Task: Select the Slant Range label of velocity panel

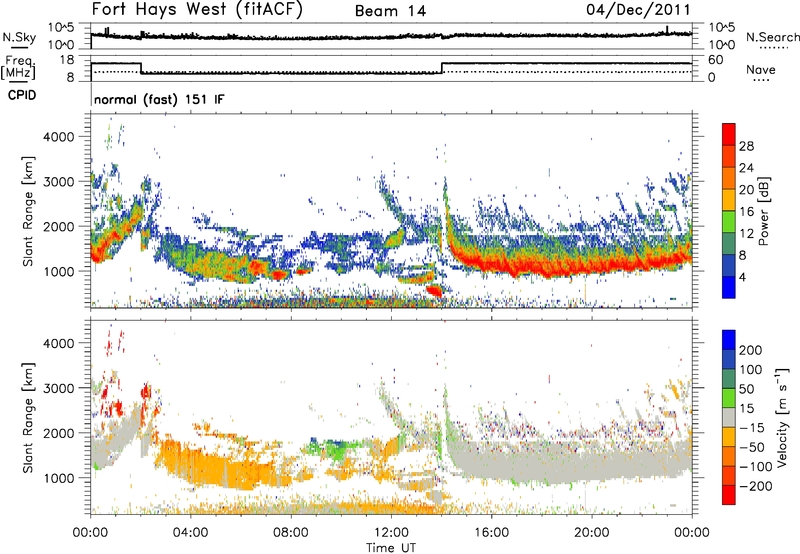Action: coord(28,418)
